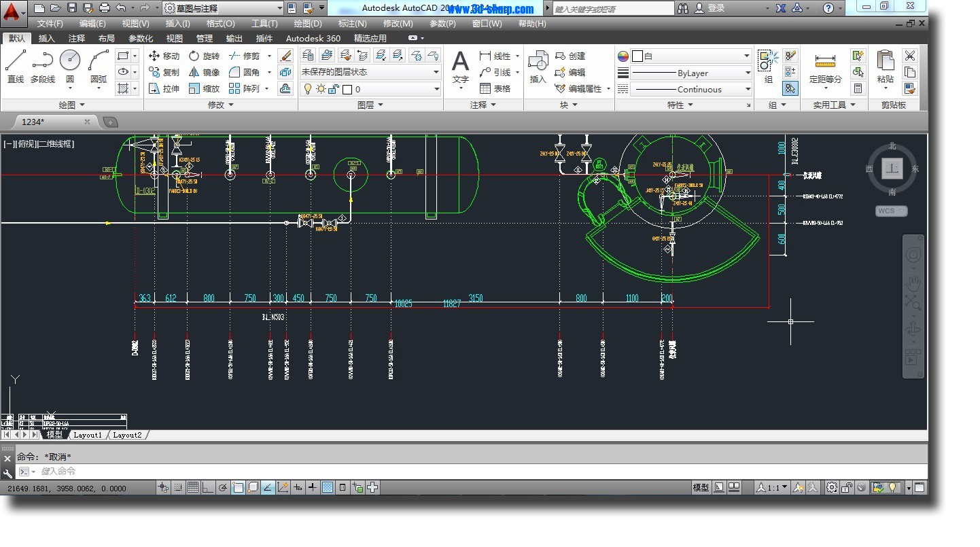
Task: Click the 圆角 (Fillet) tool
Action: (244, 72)
